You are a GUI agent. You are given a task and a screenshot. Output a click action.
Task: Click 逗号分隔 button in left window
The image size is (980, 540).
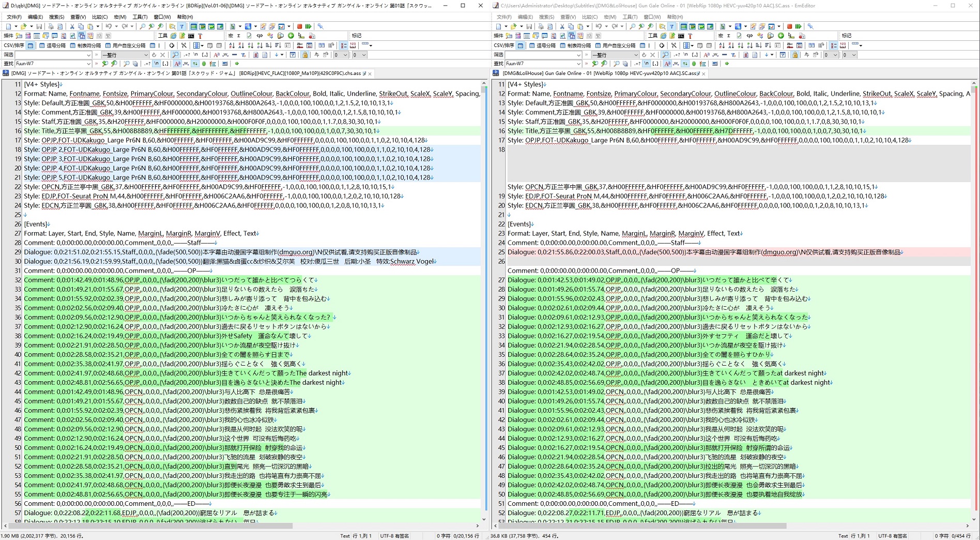(x=53, y=46)
